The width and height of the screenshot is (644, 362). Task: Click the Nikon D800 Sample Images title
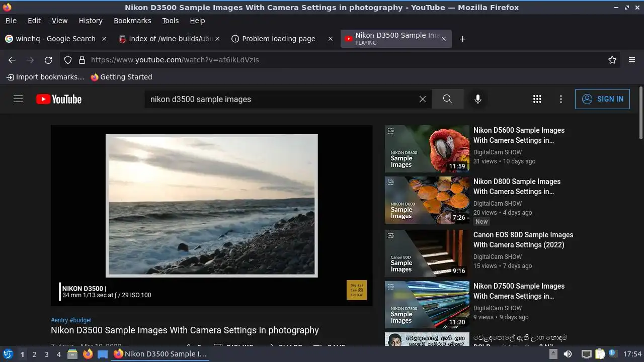tap(517, 187)
